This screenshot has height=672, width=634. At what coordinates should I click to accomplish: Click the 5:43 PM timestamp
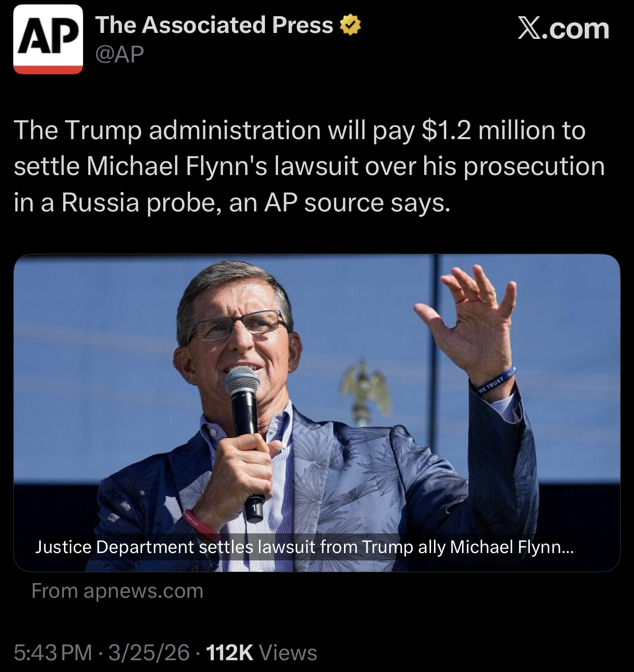(x=53, y=653)
